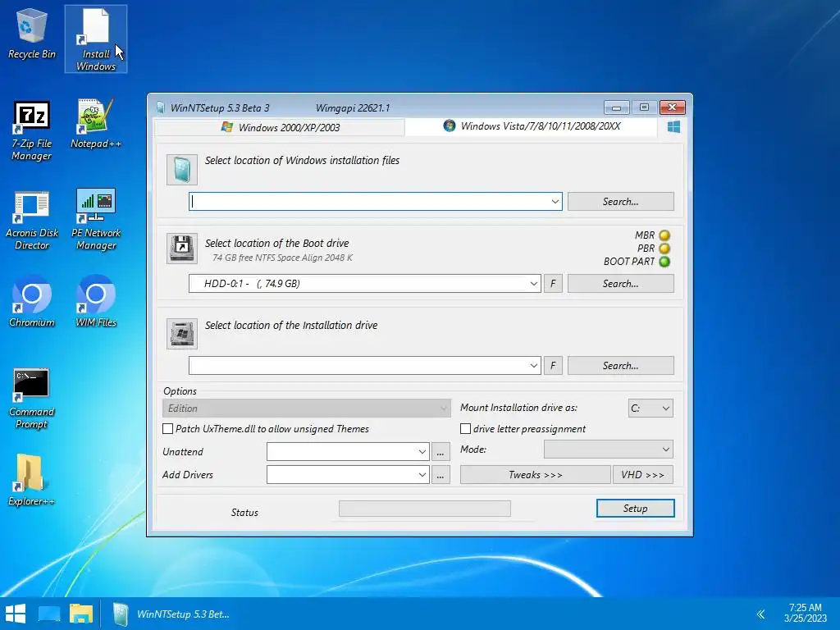Expand the Edition dropdown

[x=306, y=409]
